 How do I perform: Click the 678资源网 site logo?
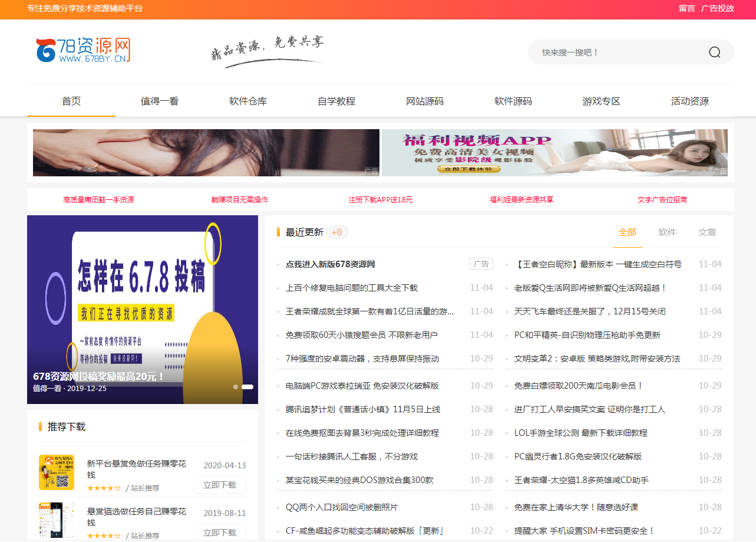tap(82, 51)
